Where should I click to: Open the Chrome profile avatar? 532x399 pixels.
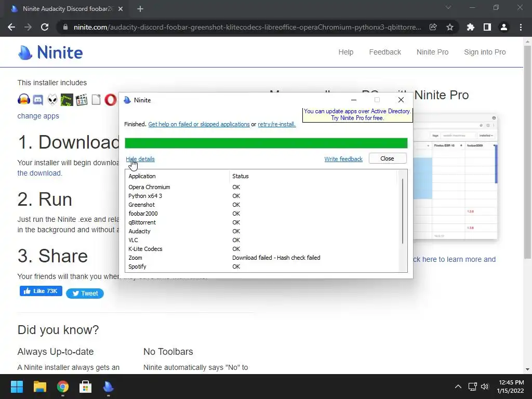point(504,27)
